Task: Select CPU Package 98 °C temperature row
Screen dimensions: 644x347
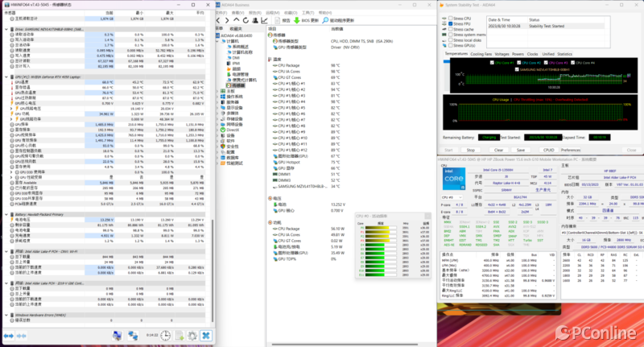Action: (308, 65)
